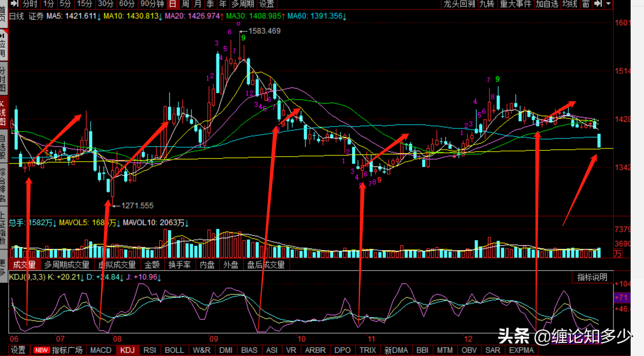Select the 盘后成交量 tab
This screenshot has height=356, width=644.
(266, 265)
